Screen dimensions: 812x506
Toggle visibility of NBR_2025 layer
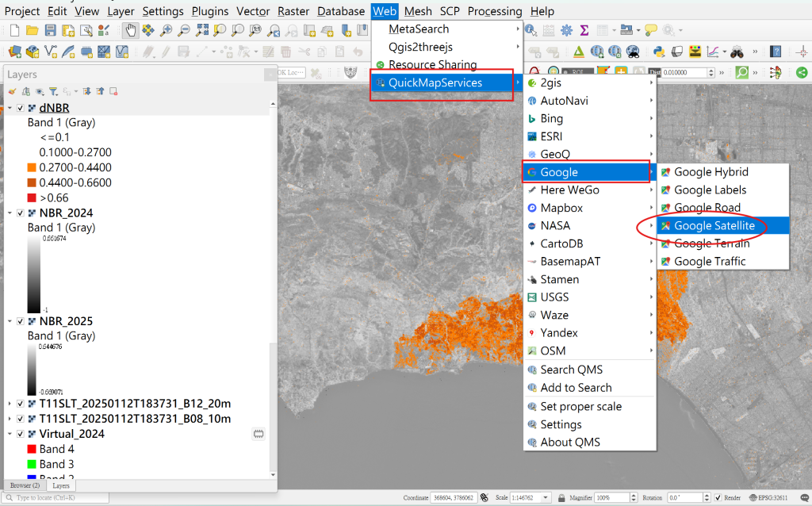tap(20, 322)
